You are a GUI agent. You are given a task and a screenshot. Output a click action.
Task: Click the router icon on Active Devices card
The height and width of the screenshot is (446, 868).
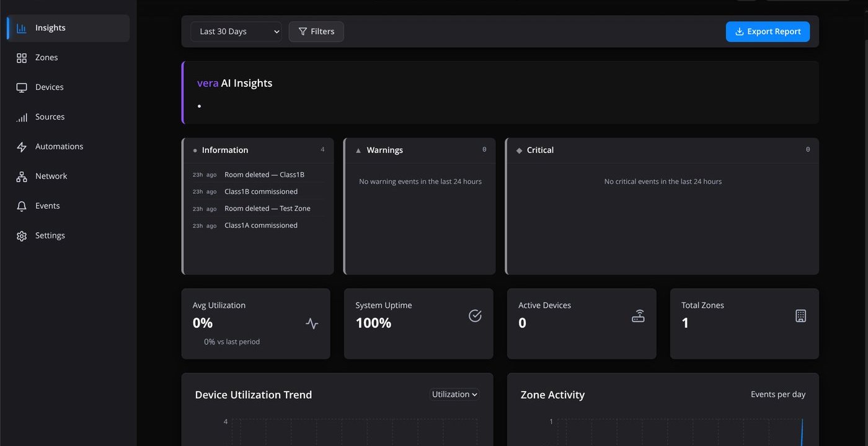[x=638, y=315]
